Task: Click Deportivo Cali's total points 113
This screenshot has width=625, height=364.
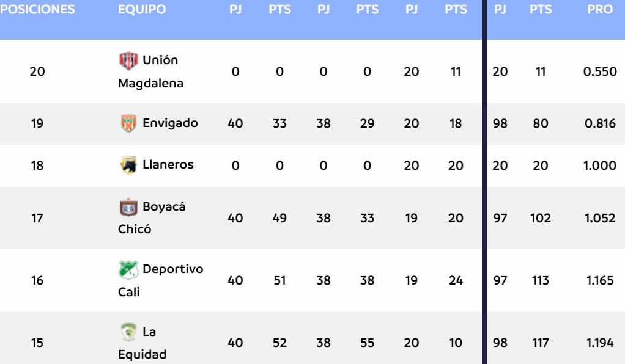Action: 541,280
